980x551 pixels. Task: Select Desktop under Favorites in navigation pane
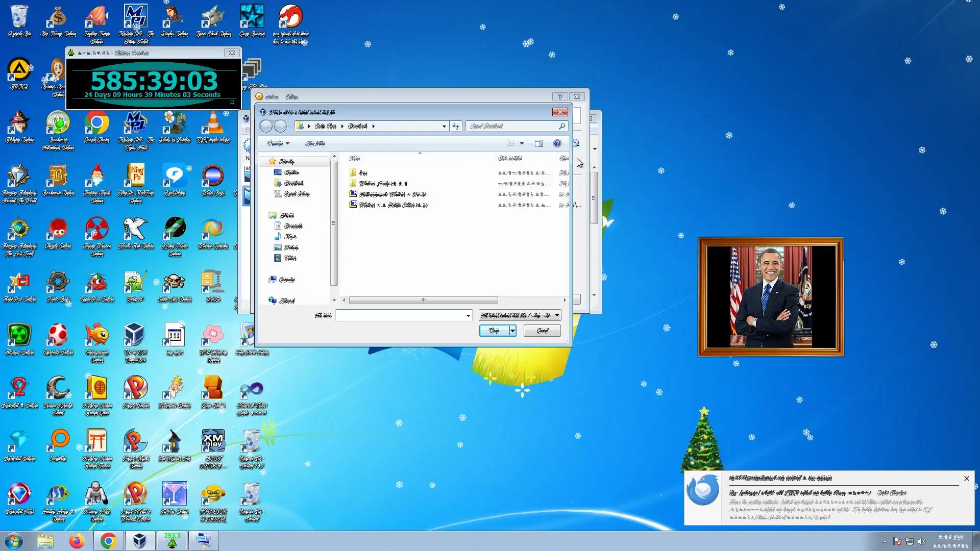click(x=291, y=172)
